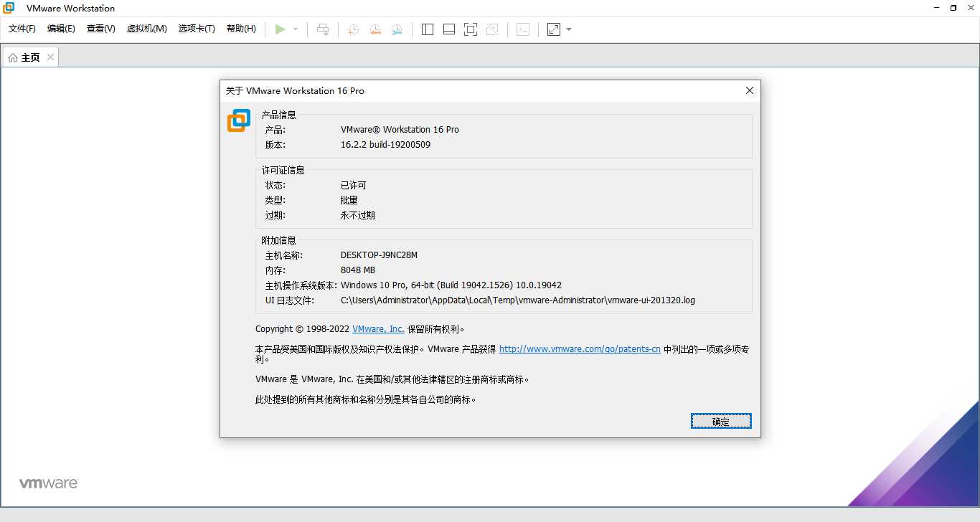Viewport: 980px width, 522px height.
Task: Send Ctrl+Alt+Del to the guest
Action: coord(323,29)
